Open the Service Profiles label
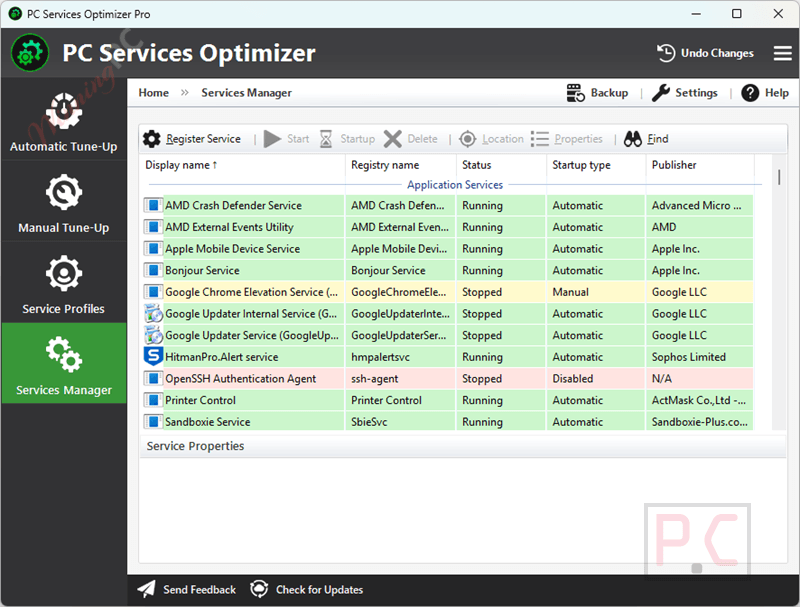 (x=64, y=309)
